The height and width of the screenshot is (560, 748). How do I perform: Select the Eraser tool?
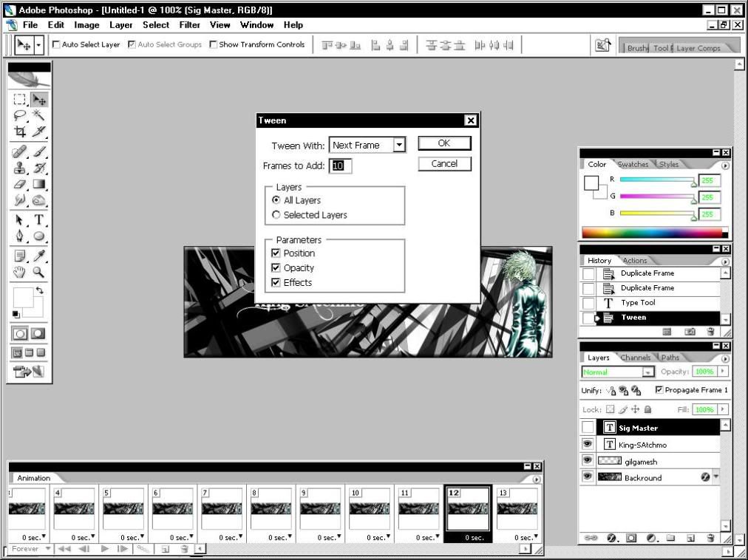[19, 184]
